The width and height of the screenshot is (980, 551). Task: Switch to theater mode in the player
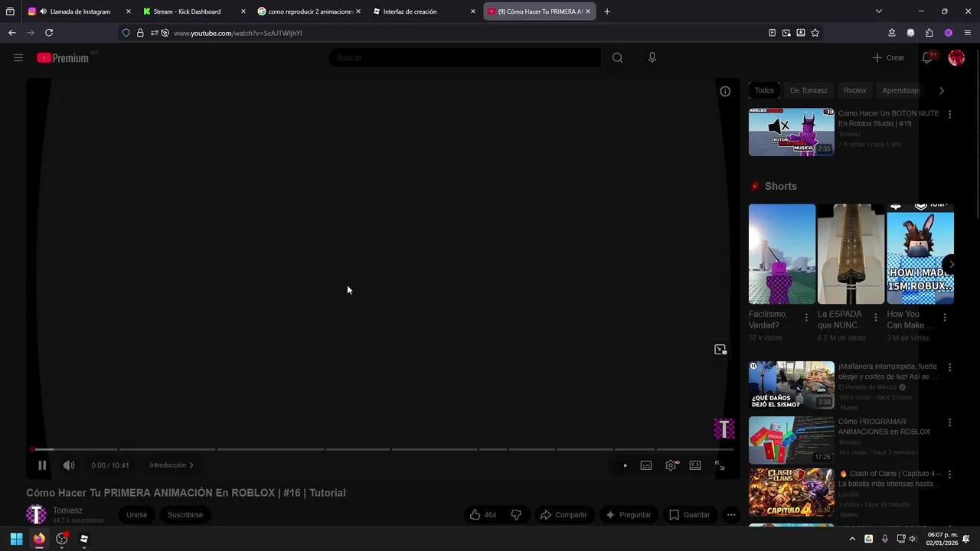click(695, 465)
